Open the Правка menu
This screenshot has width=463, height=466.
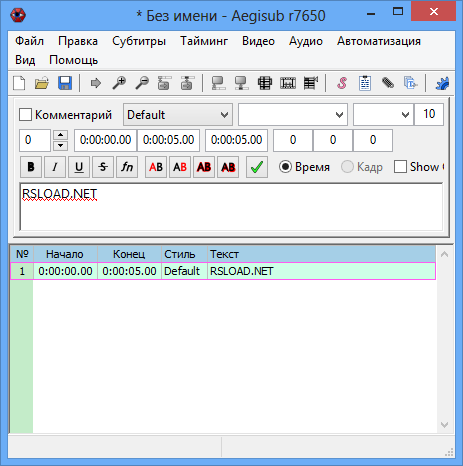point(78,41)
